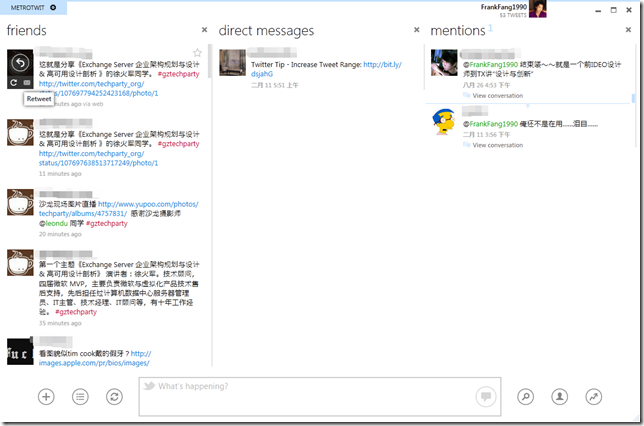
Task: Close the direct messages column
Action: coord(416,30)
